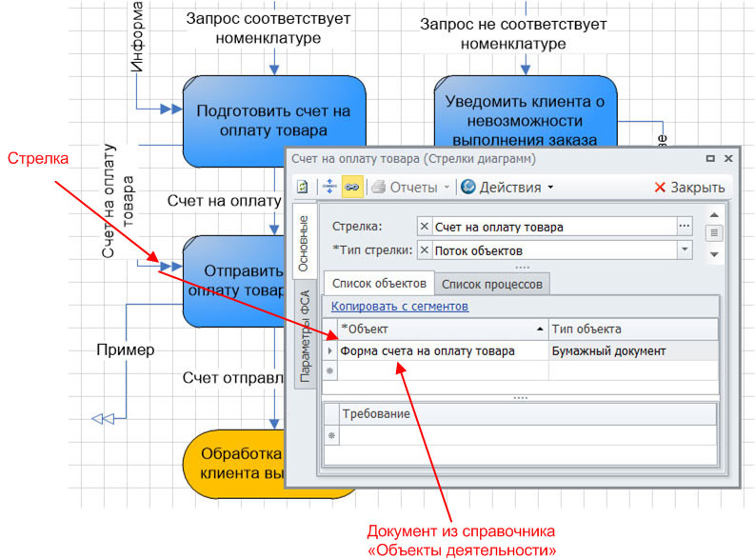Click inside the Стрелка text field
The width and height of the screenshot is (756, 560).
click(552, 227)
